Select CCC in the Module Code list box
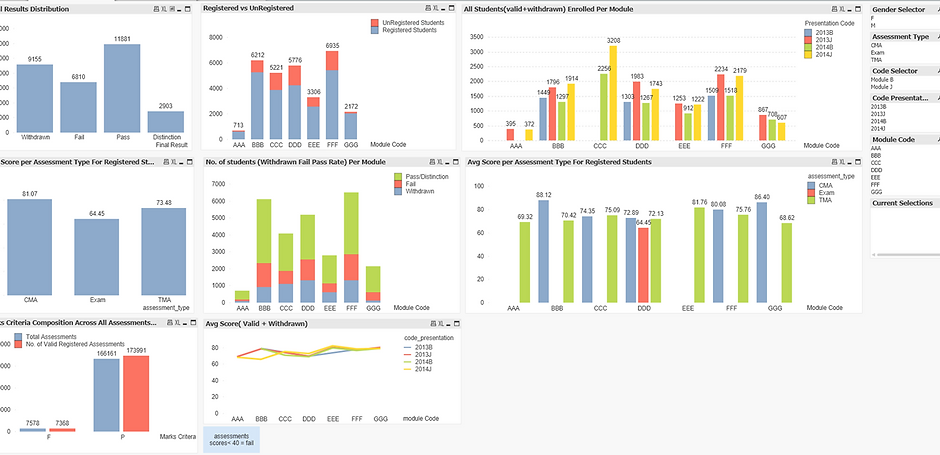 (x=877, y=162)
